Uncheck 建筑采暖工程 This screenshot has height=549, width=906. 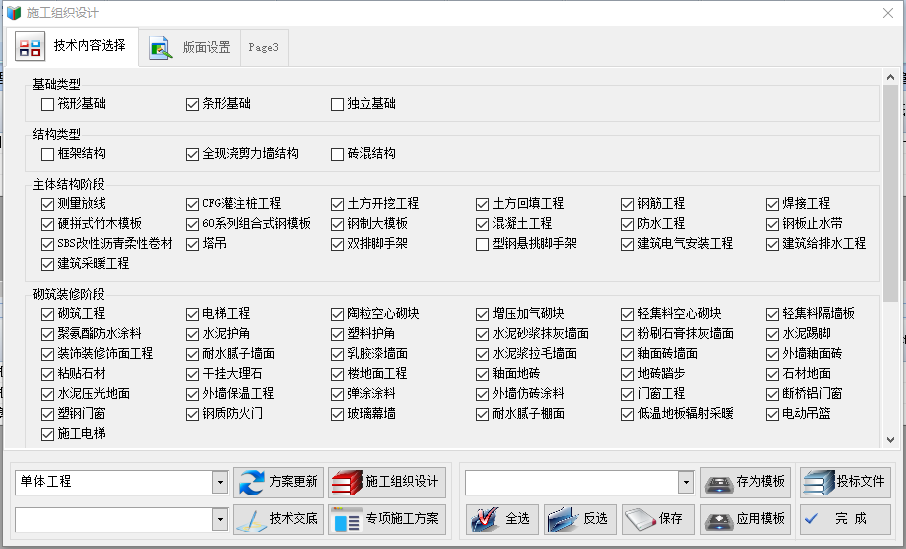pos(47,265)
